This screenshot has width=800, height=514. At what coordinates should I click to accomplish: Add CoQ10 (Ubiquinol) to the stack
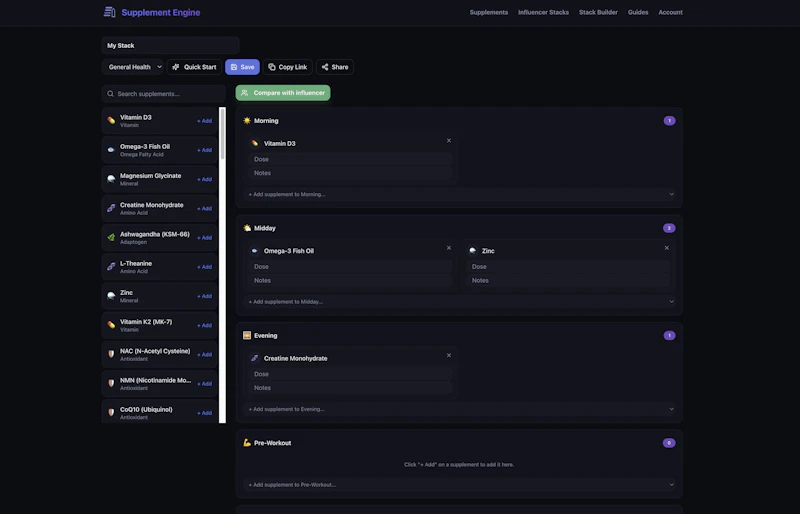(x=205, y=413)
